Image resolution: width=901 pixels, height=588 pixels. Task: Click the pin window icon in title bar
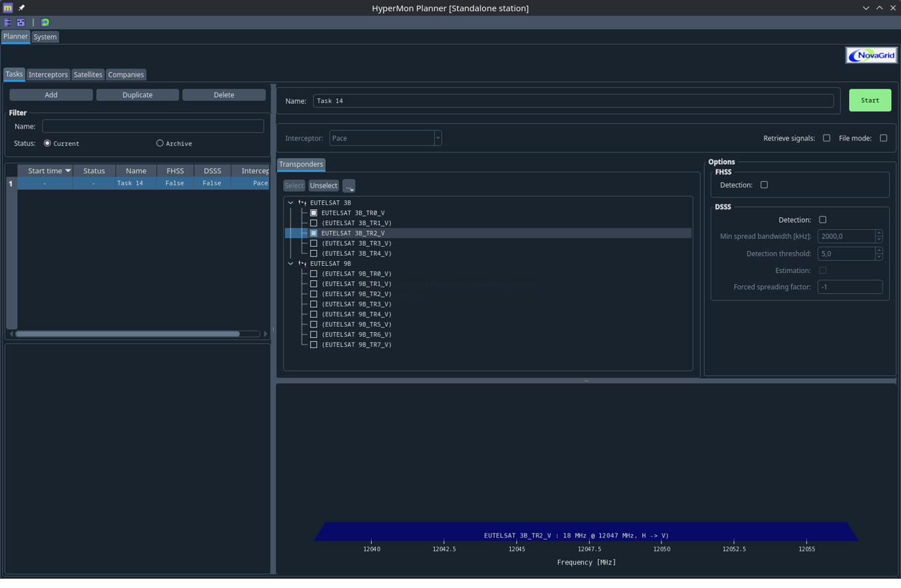click(22, 8)
